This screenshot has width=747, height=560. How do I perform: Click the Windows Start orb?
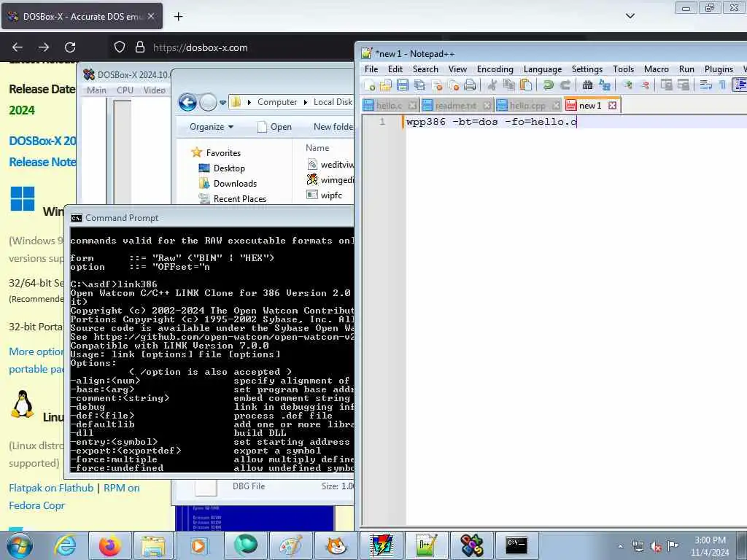[19, 545]
